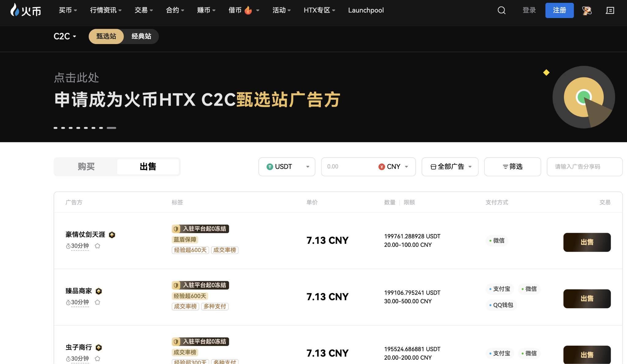The image size is (627, 364).
Task: Click the USDT coin icon in currency selector
Action: click(x=270, y=167)
